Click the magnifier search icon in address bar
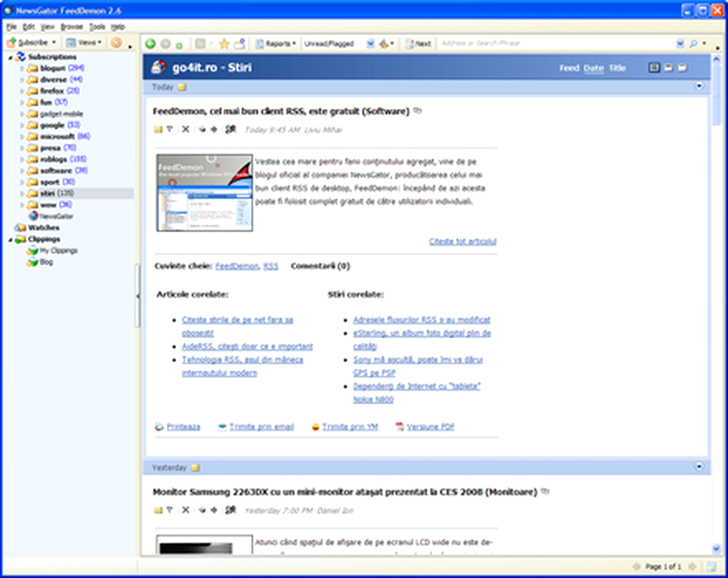The width and height of the screenshot is (728, 578). 693,44
